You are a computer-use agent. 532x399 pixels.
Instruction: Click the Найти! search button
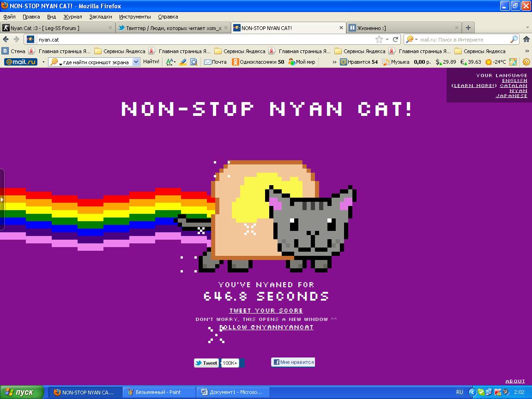tap(151, 61)
